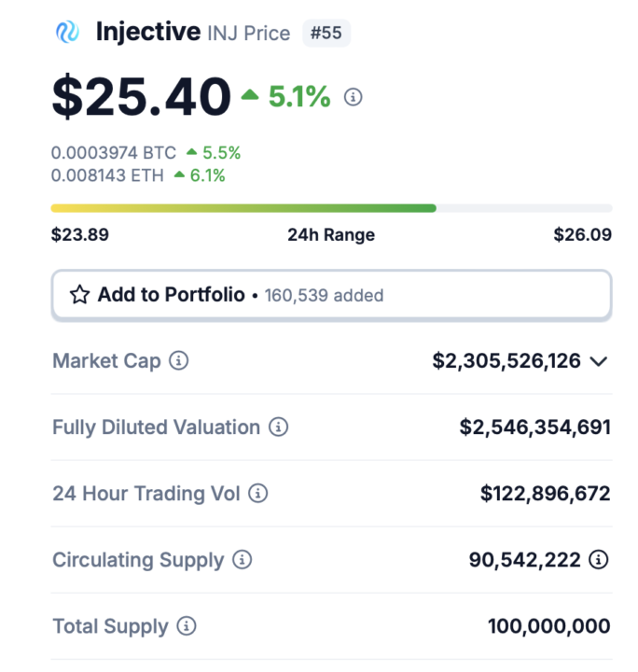Click the 0.0003974 BTC price text
This screenshot has height=672, width=638.
click(114, 153)
